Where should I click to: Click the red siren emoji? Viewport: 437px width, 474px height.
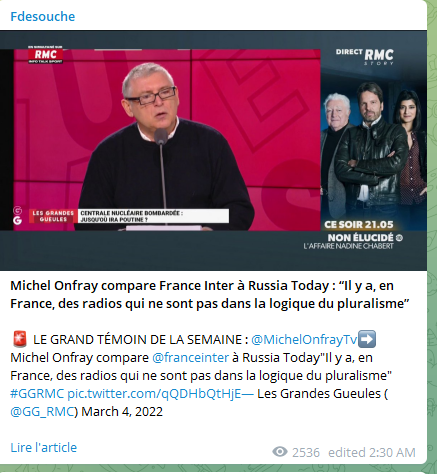20,339
